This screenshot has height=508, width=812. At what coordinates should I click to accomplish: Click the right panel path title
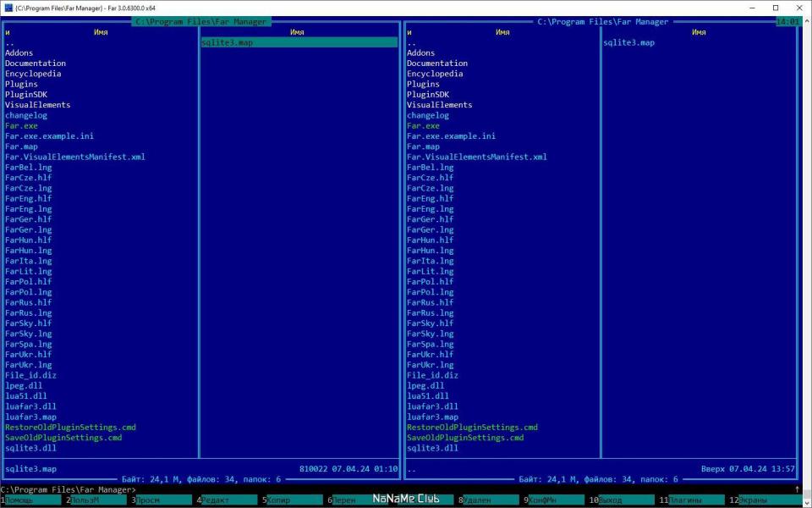(x=603, y=22)
